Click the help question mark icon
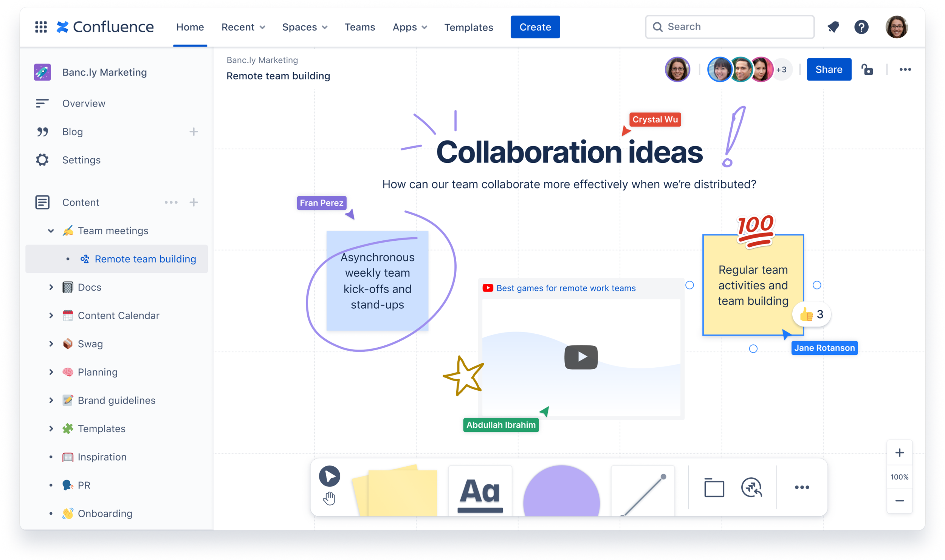The height and width of the screenshot is (560, 945). click(x=861, y=27)
